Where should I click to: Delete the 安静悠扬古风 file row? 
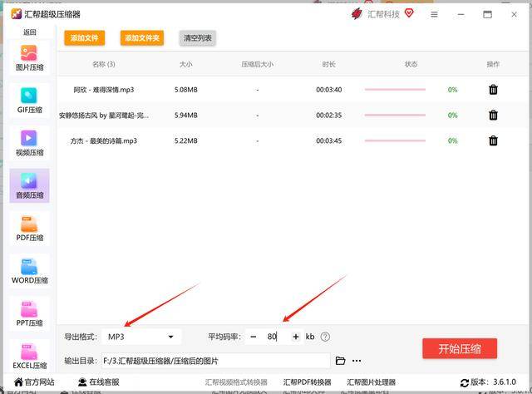click(x=493, y=115)
